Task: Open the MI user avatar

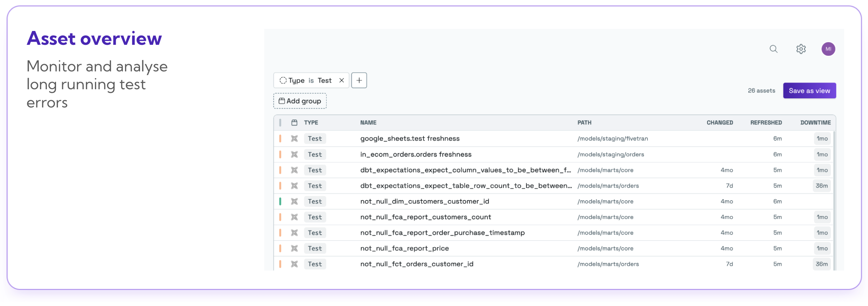Action: pos(828,49)
